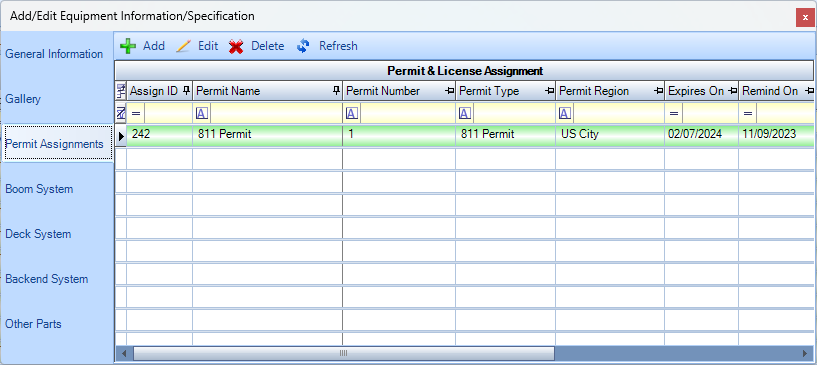Viewport: 817px width, 365px height.
Task: Open Permit Name filter operator dropdown
Action: (x=202, y=113)
